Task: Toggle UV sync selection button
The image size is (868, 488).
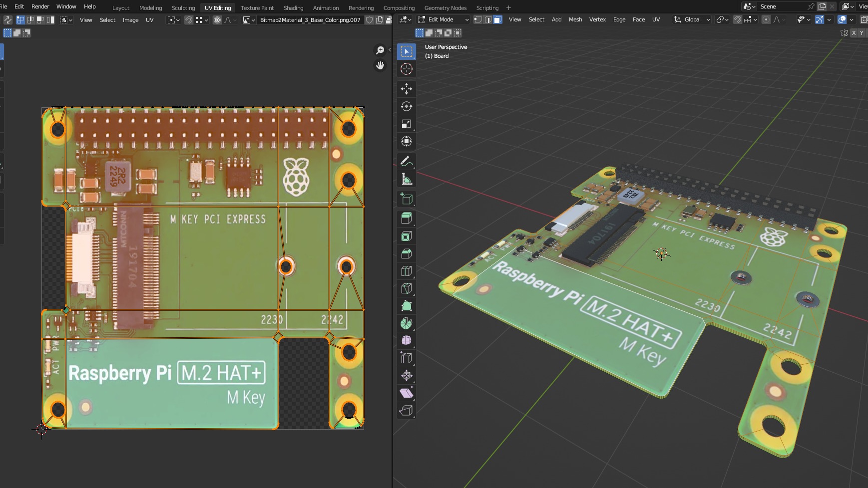Action: click(x=8, y=20)
